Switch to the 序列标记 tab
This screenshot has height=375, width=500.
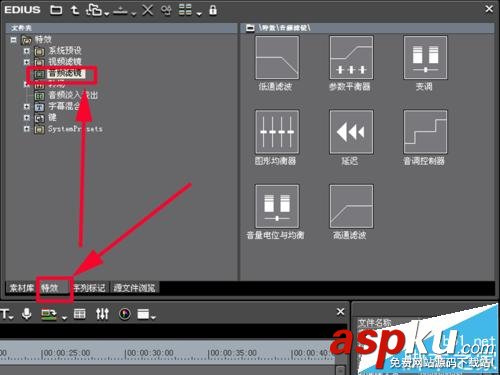[89, 288]
